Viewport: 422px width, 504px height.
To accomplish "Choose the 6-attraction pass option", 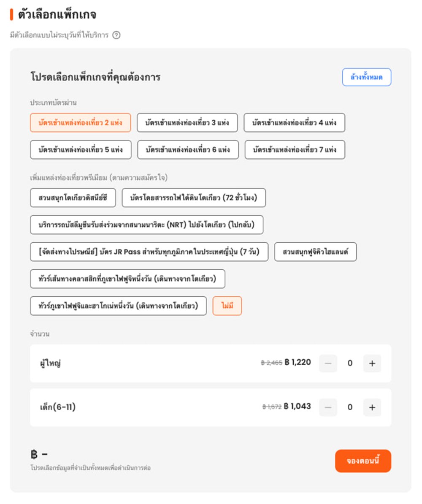I will tap(188, 150).
